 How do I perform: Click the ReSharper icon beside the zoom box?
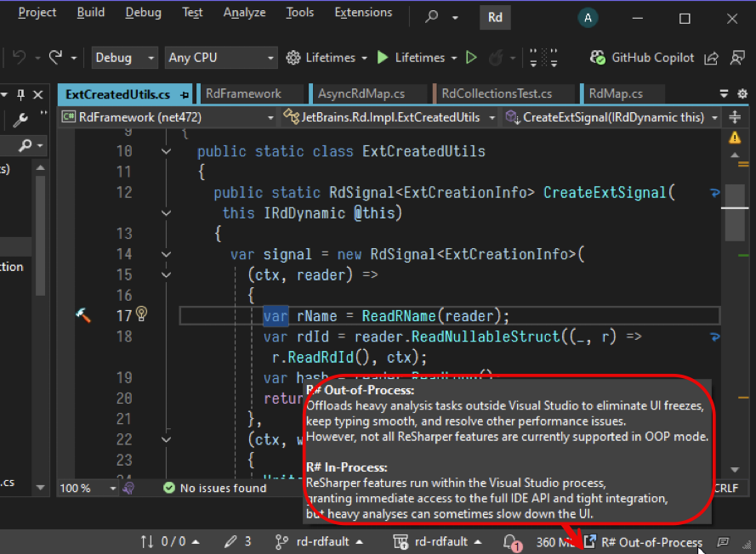click(128, 488)
